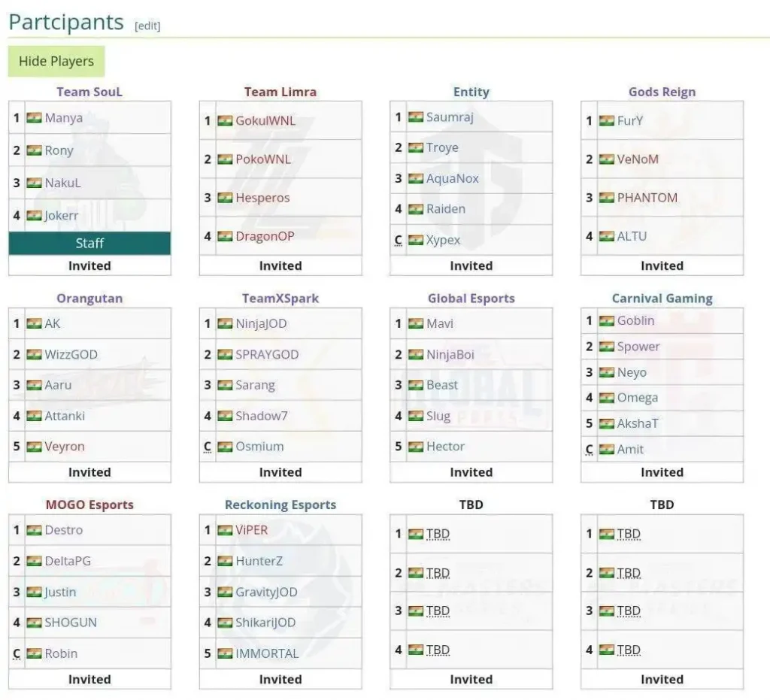Open player Jokerr's profile link
This screenshot has height=700, width=770.
62,216
